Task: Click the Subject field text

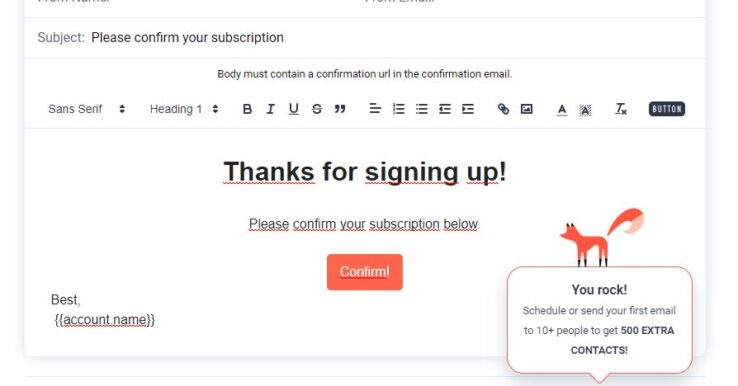Action: (x=187, y=38)
